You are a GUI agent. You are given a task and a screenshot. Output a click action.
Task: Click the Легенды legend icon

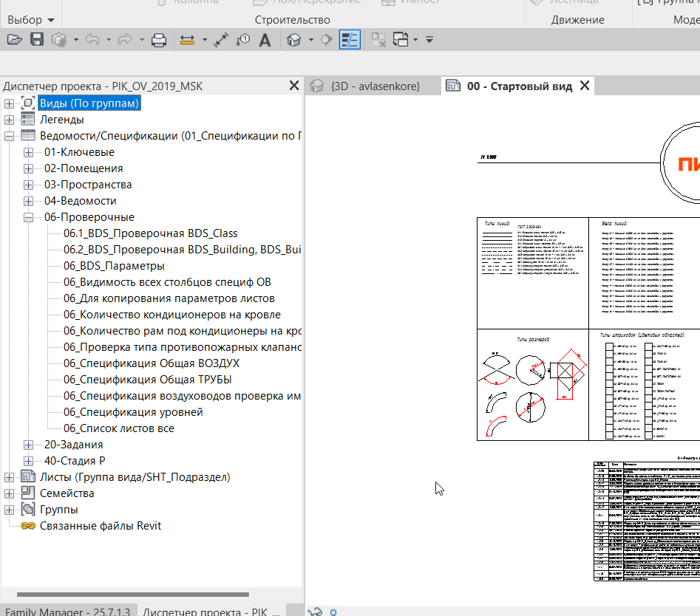click(27, 119)
